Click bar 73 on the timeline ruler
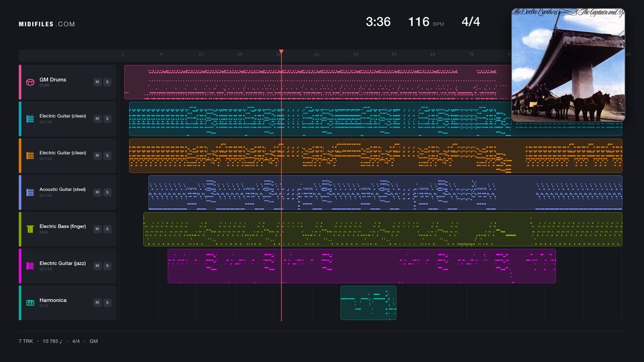 (471, 54)
